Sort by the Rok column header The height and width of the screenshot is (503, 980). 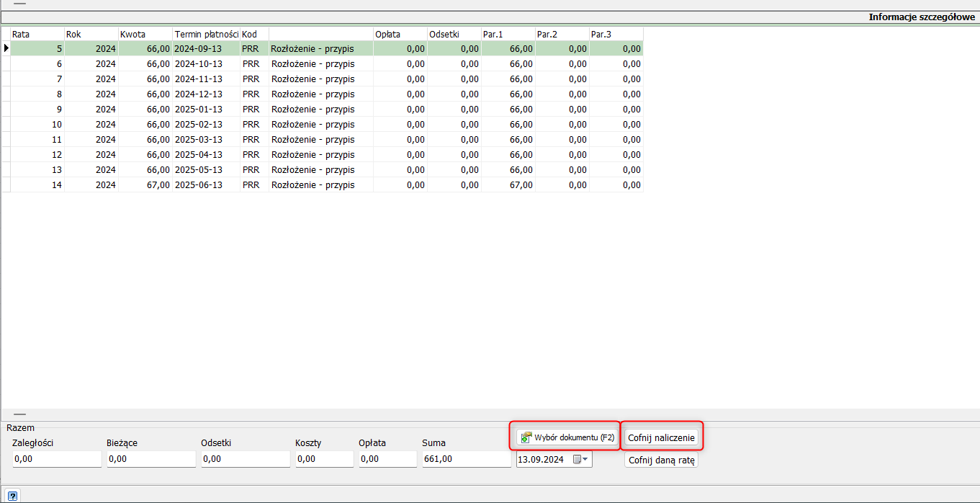click(91, 34)
